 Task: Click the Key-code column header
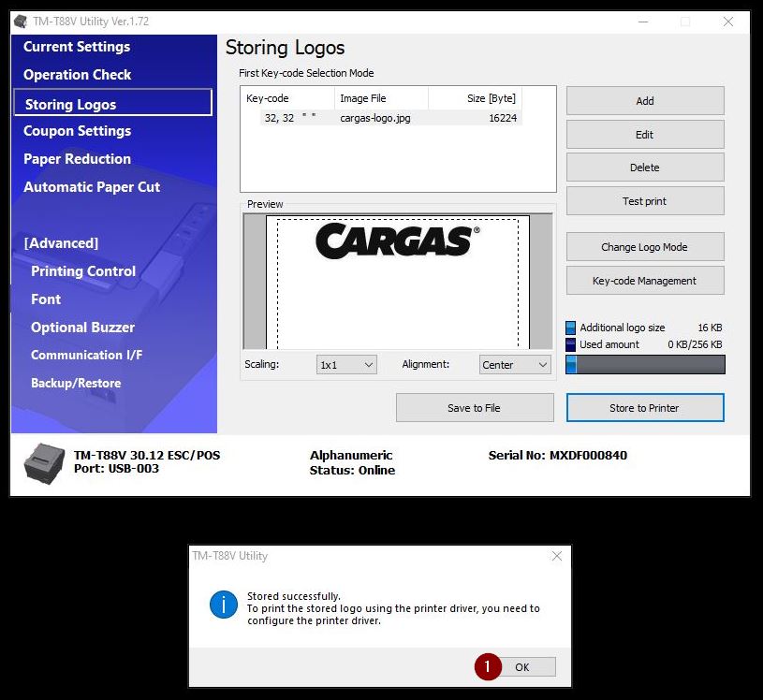pos(287,98)
